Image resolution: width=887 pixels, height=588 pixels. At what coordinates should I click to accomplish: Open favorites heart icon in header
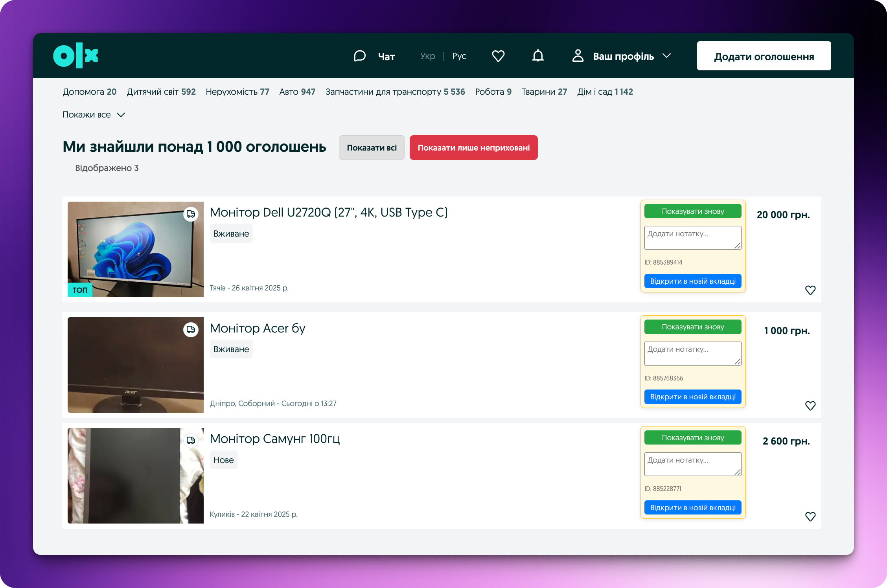(x=498, y=56)
